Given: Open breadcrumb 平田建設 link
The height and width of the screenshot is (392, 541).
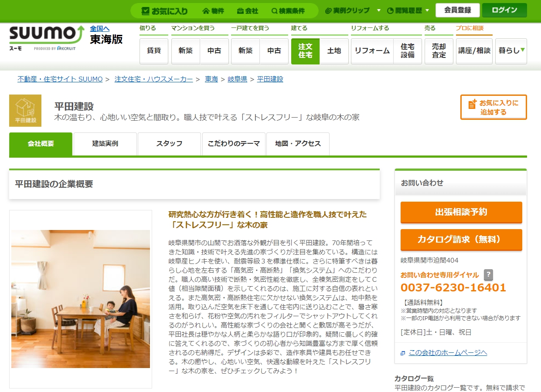Looking at the screenshot, I should click(x=270, y=79).
